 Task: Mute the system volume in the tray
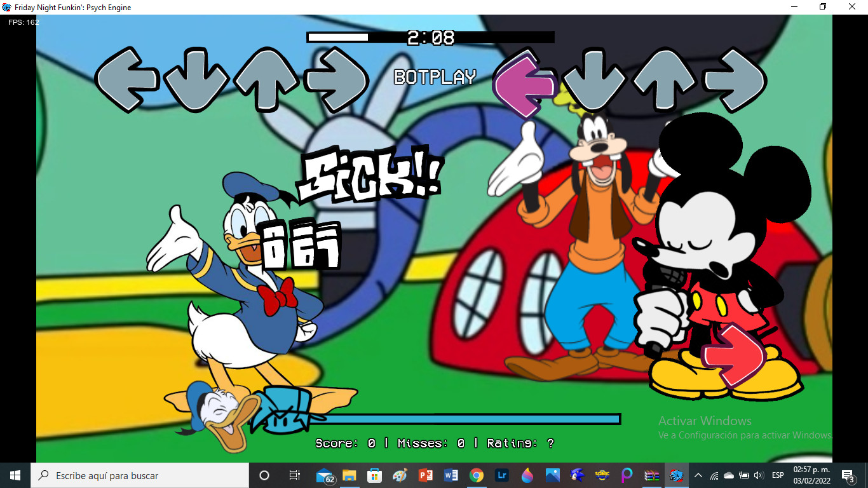pyautogui.click(x=758, y=475)
